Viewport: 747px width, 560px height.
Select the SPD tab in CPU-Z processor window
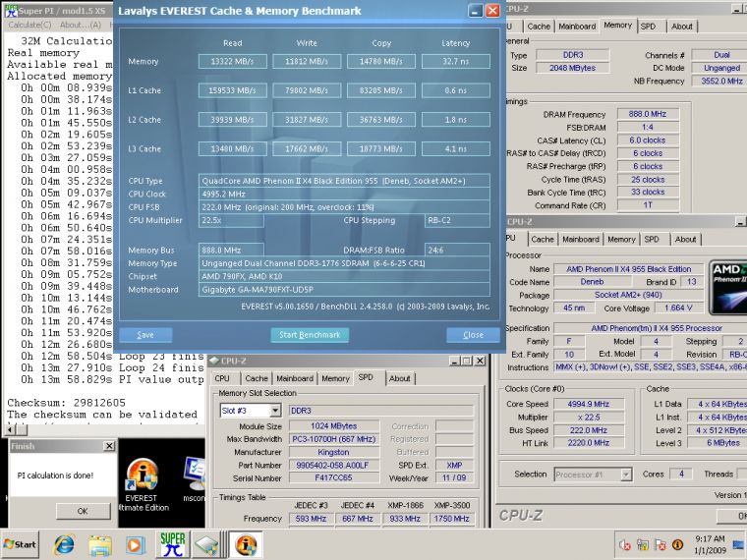click(652, 239)
